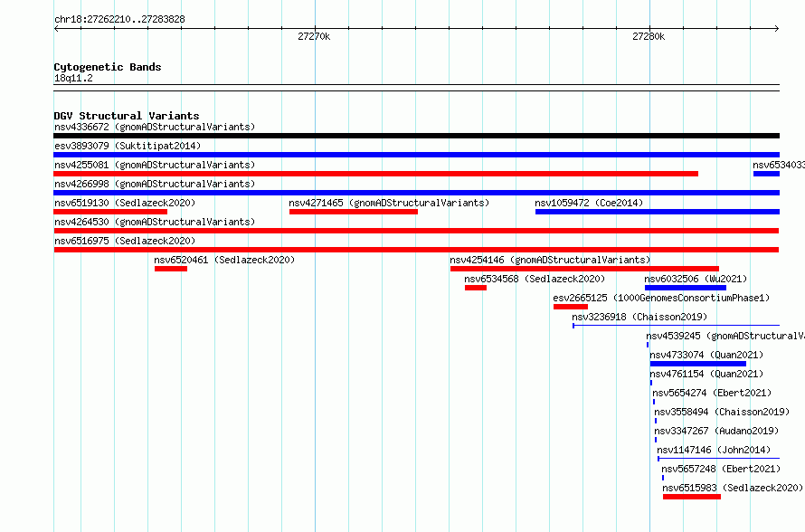Select blue bar under nsv1059472
Viewport: 805px width, 532px height.
[x=658, y=212]
